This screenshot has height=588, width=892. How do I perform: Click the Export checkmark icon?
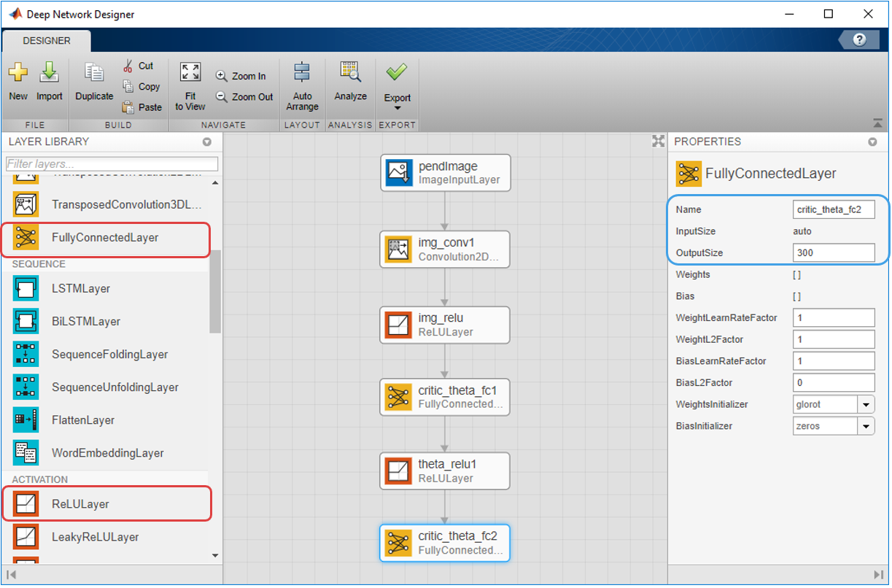tap(397, 72)
